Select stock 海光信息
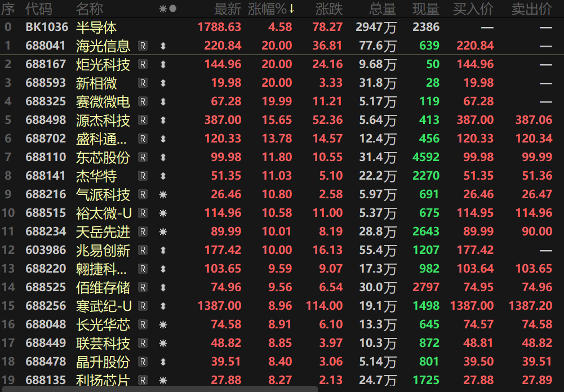 (x=103, y=46)
